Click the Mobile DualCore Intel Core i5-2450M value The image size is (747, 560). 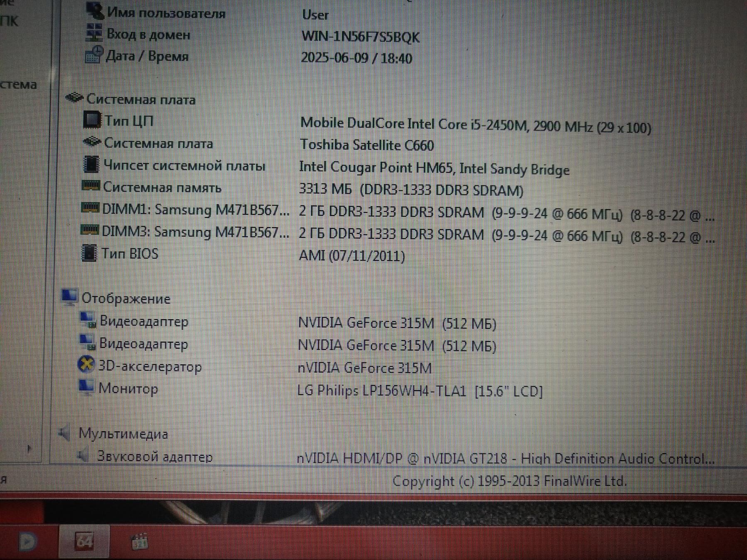click(476, 125)
